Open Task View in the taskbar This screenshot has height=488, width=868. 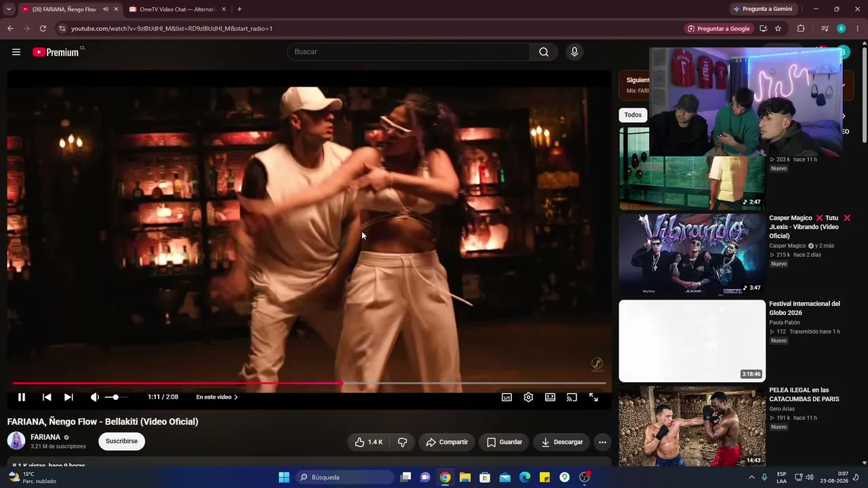tap(406, 477)
